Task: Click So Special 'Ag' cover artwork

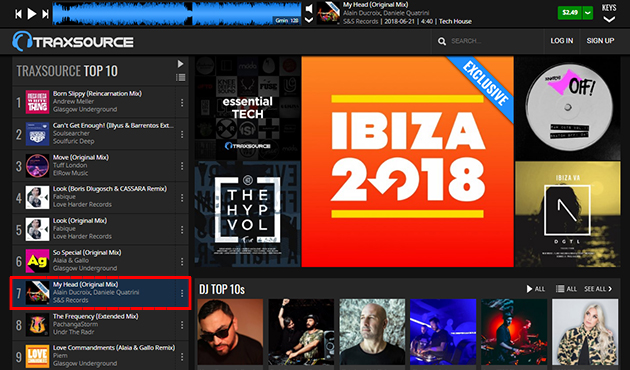Action: click(x=37, y=261)
